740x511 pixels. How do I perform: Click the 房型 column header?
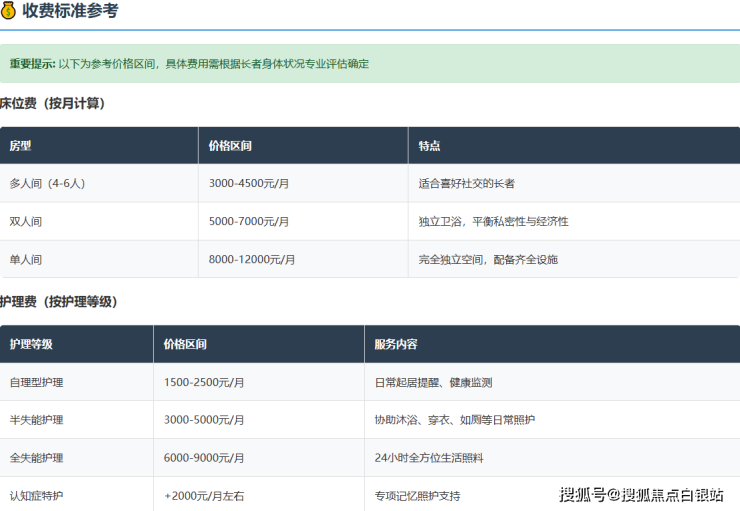(x=99, y=145)
